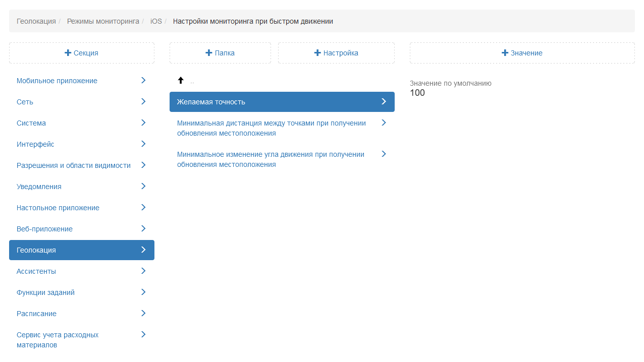
Task: Expand Минимальное изменение угла движения setting
Action: [x=384, y=154]
